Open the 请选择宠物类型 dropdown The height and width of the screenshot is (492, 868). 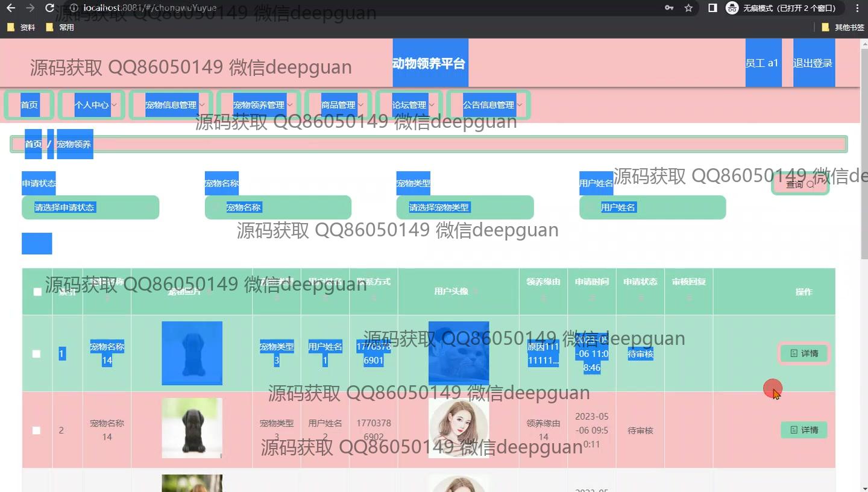464,207
